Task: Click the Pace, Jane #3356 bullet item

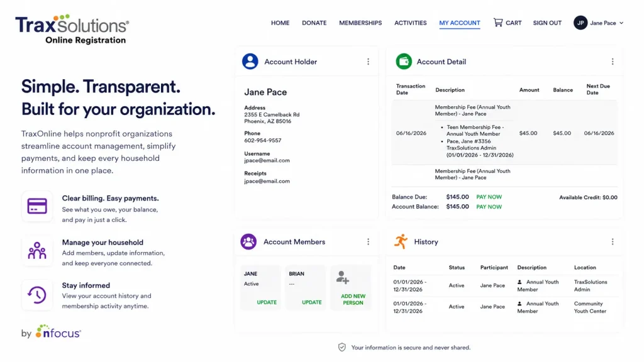Action: (x=480, y=148)
